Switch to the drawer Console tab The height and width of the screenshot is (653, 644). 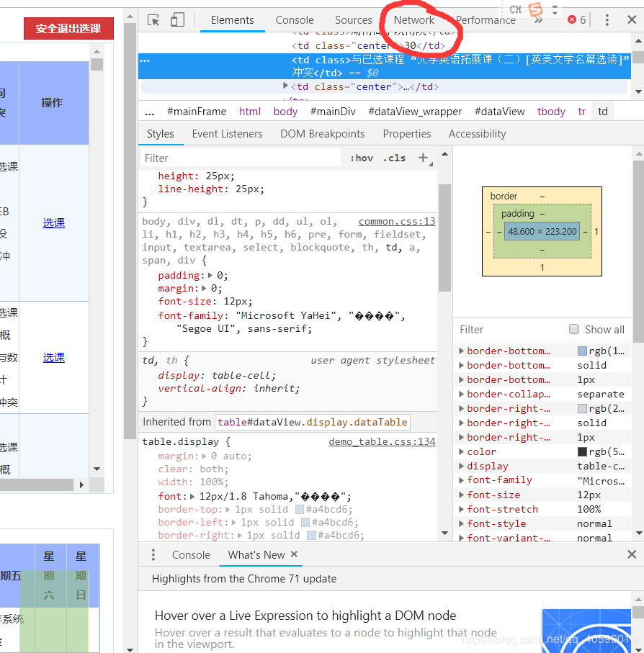pyautogui.click(x=191, y=554)
